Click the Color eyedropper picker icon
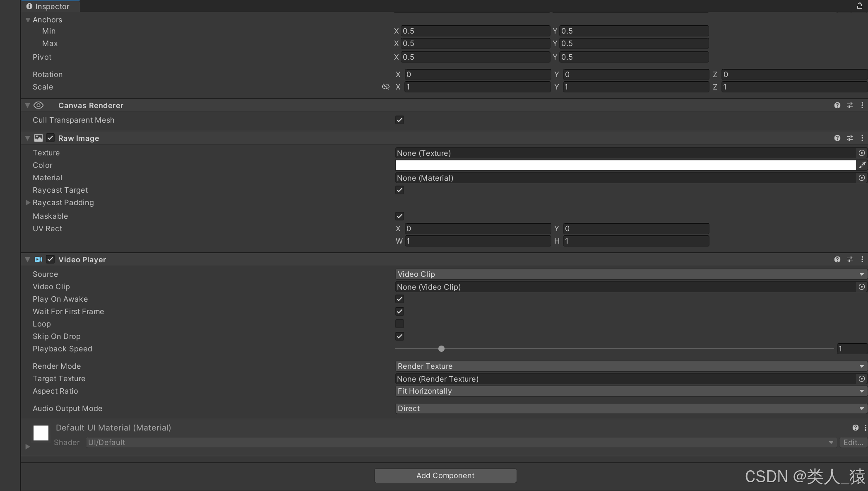This screenshot has height=491, width=868. [x=862, y=165]
